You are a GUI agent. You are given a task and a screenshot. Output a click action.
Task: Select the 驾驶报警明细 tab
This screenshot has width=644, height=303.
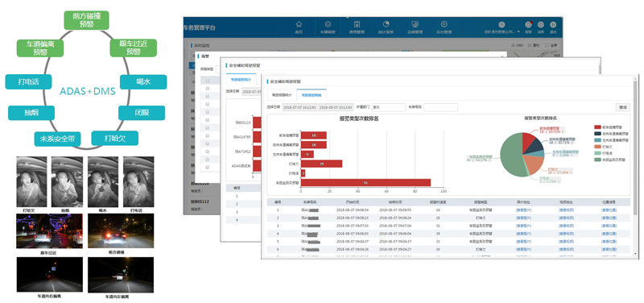coord(312,95)
